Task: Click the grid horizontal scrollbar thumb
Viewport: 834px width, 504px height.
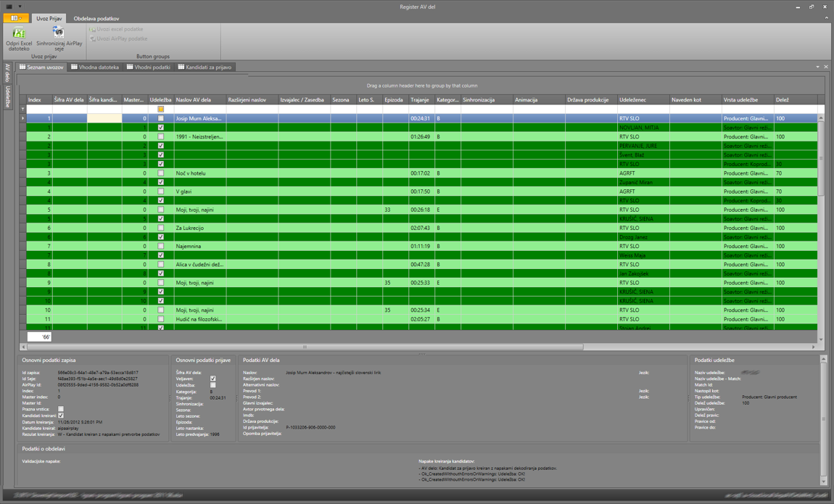Action: pyautogui.click(x=305, y=347)
